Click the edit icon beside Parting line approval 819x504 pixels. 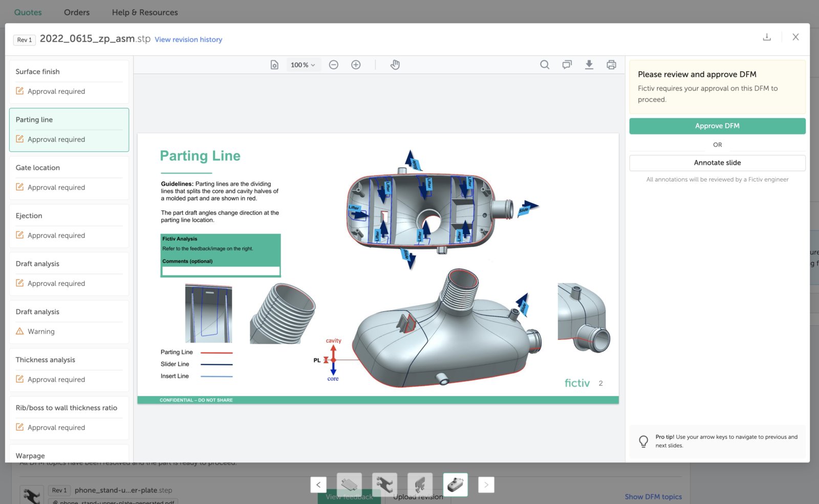click(x=19, y=139)
